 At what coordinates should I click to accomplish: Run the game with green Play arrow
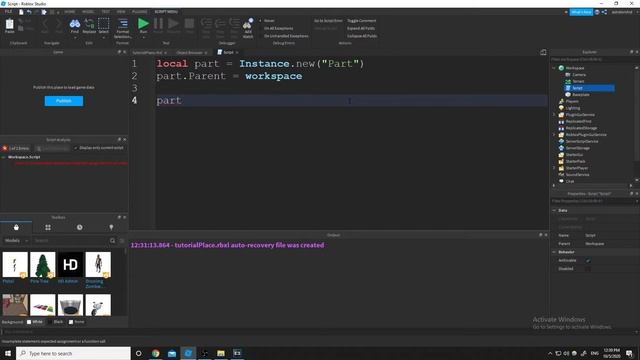[143, 23]
